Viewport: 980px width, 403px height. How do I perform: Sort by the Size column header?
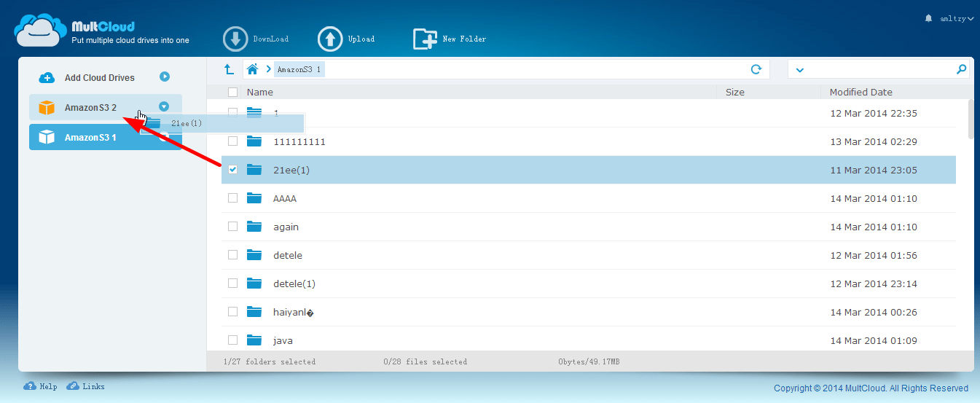[735, 93]
